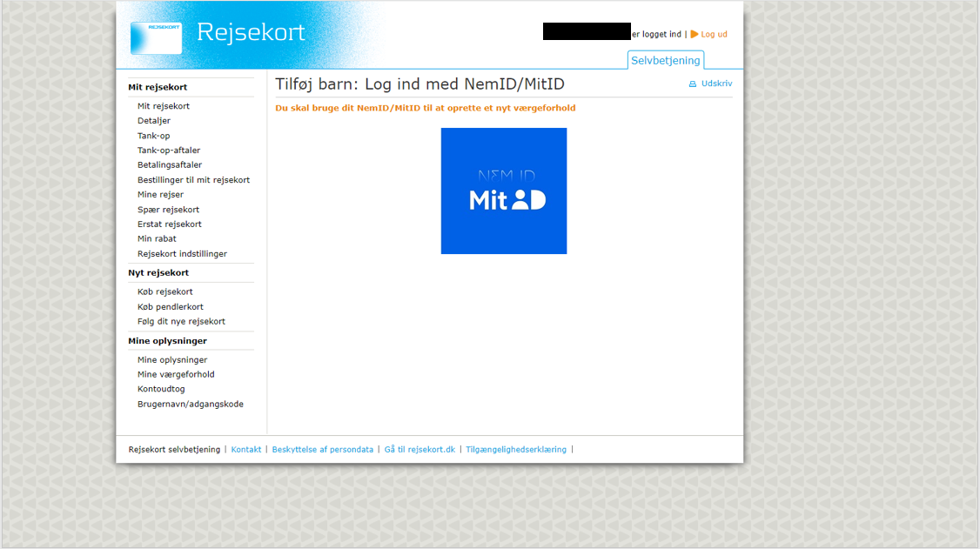Click the MitID login logo
Viewport: 980px width, 549px height.
click(x=503, y=191)
